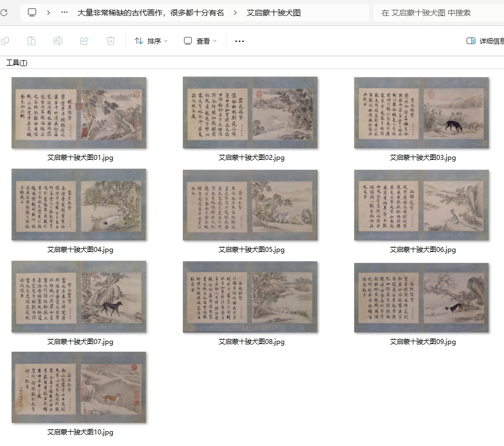Click the Copy icon in toolbar
Screen dimensions: 504x446
pyautogui.click(x=5, y=41)
